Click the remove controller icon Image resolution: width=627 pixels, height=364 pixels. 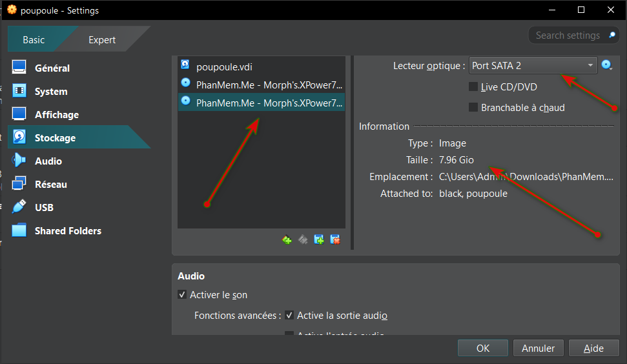click(x=303, y=240)
